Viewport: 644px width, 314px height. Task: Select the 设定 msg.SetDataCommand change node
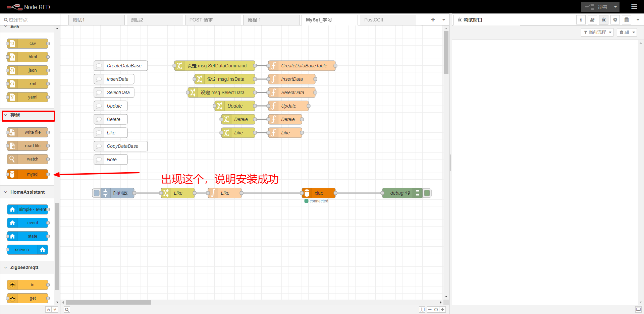click(215, 66)
